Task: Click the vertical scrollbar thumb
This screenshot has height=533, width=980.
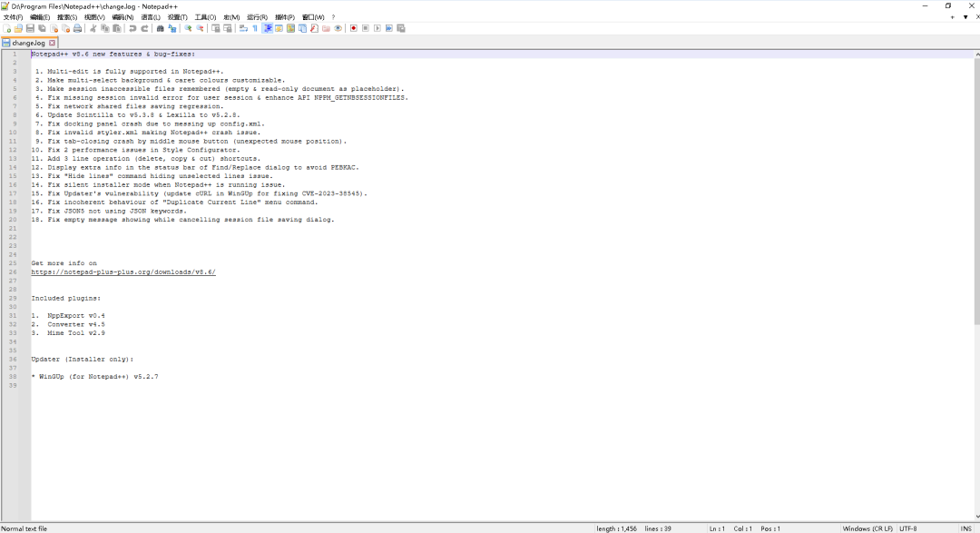Action: (x=977, y=191)
